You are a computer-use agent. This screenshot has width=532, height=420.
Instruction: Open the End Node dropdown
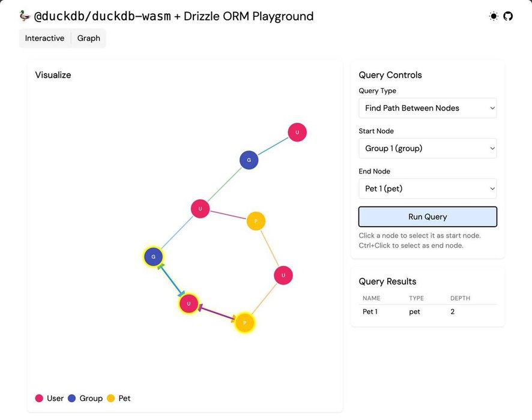[428, 188]
